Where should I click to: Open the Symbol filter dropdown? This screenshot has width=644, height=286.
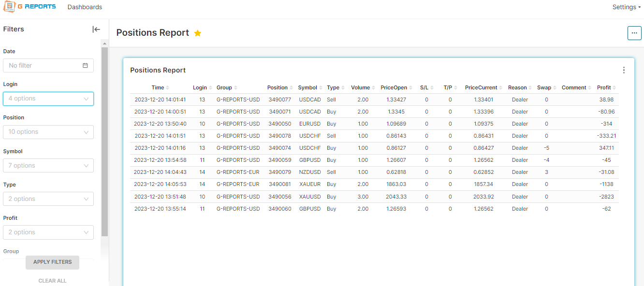pyautogui.click(x=48, y=166)
